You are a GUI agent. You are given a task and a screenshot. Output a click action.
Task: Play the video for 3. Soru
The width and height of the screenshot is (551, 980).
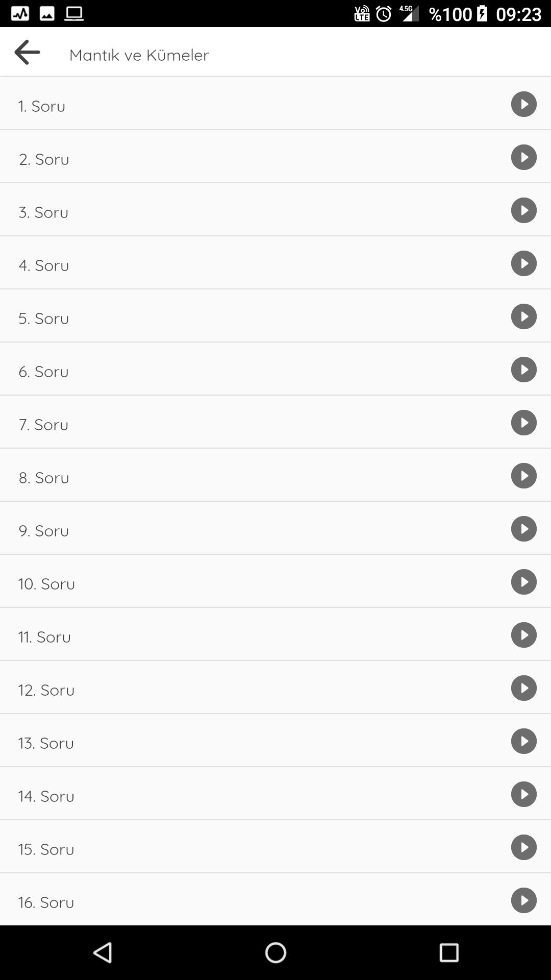524,210
